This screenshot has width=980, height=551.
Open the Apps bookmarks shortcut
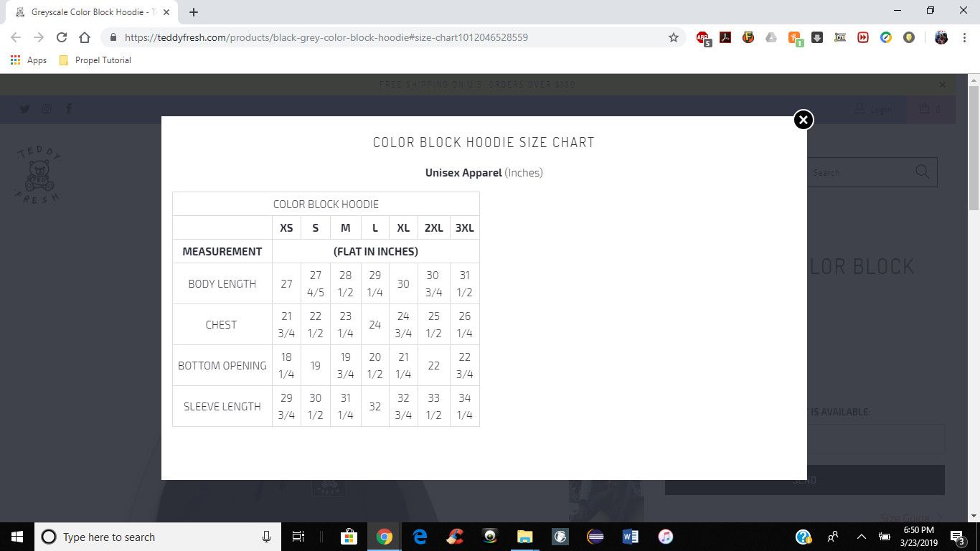(x=29, y=60)
